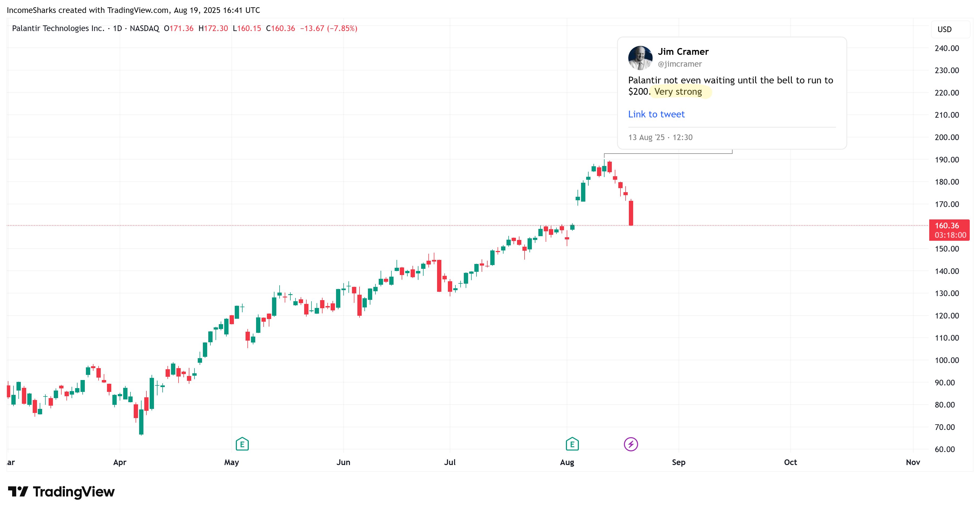The image size is (980, 512).
Task: Click the Nov label on time axis
Action: tap(913, 462)
